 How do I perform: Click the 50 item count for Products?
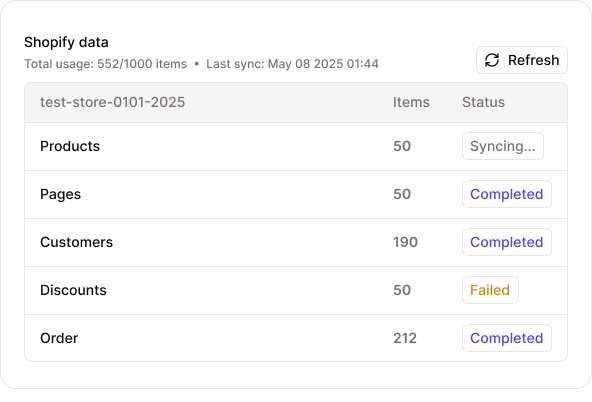[402, 146]
